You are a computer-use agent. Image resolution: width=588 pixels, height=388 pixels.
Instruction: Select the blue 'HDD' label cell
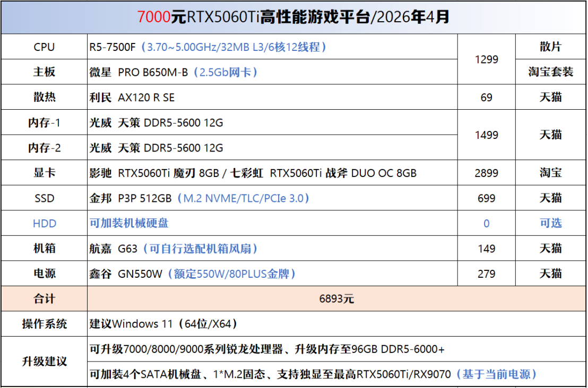[44, 223]
